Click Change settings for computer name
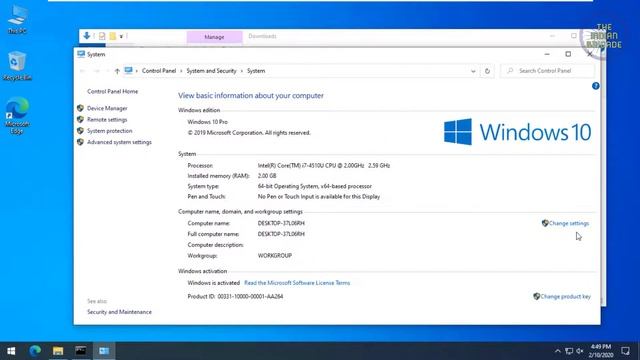 [x=569, y=223]
